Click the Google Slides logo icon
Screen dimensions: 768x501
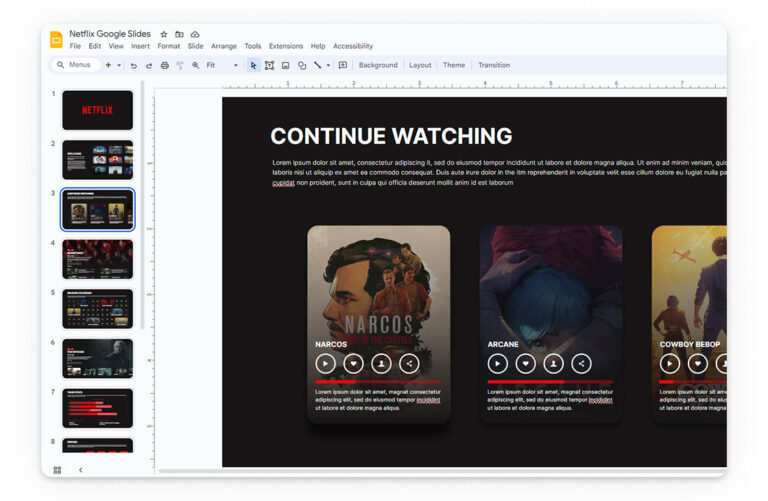(x=56, y=40)
